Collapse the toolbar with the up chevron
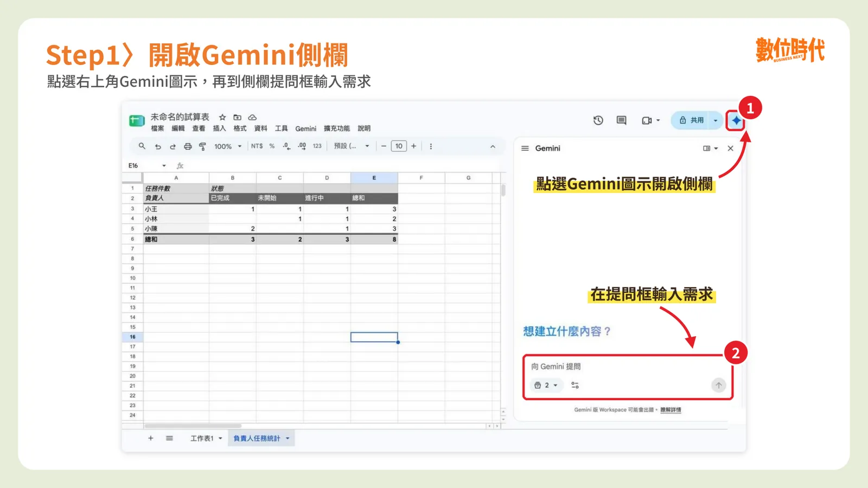 (493, 146)
